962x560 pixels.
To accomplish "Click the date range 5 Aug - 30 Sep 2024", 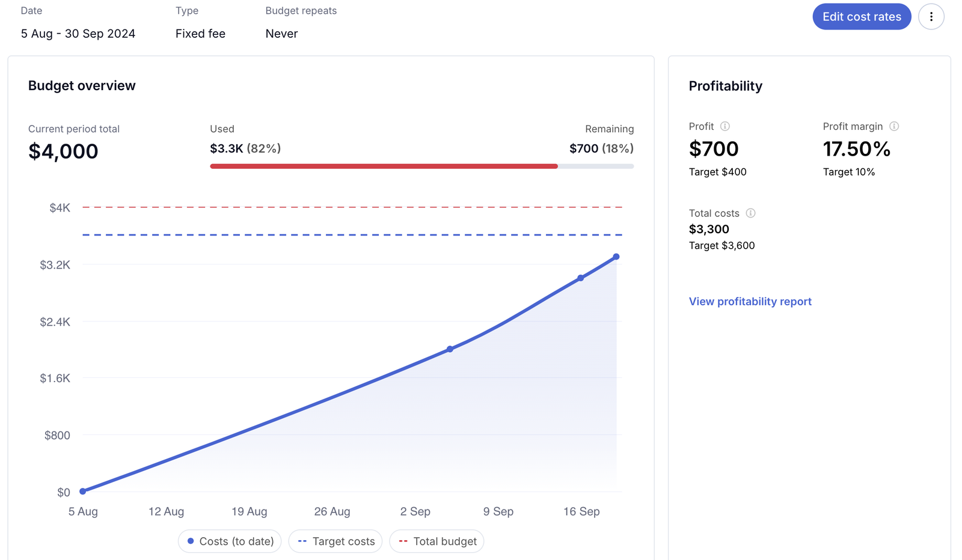I will [x=78, y=34].
